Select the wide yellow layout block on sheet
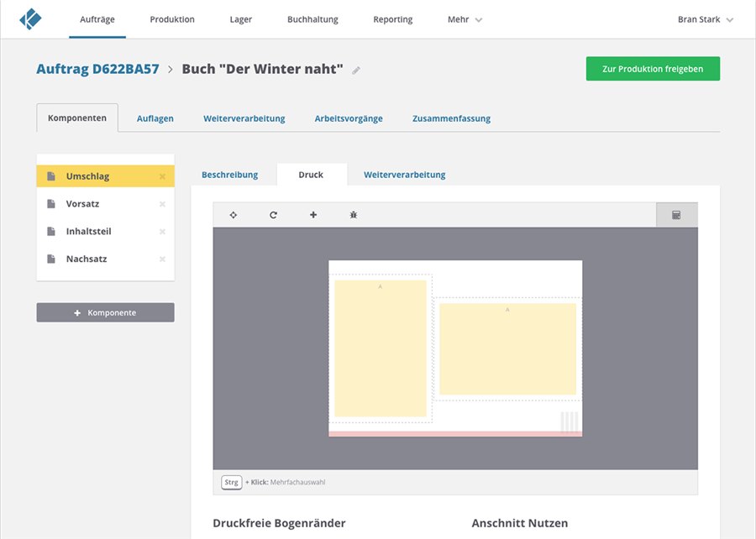Screen dimensions: 756x539 (507, 349)
